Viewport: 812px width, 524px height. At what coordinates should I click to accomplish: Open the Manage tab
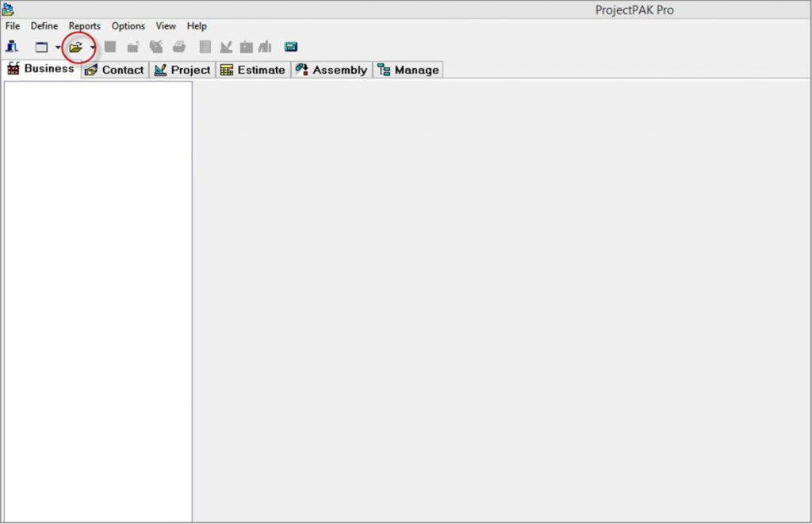pos(408,70)
